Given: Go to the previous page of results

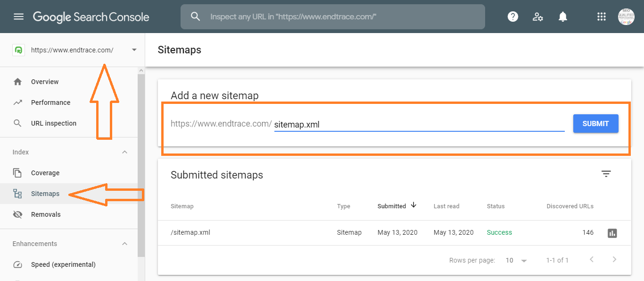Looking at the screenshot, I should click(x=592, y=259).
